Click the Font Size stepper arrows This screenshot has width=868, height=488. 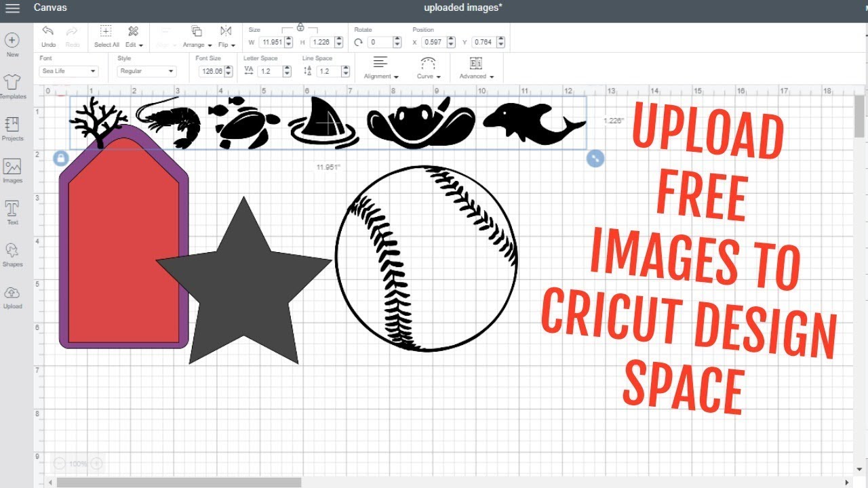pos(228,71)
